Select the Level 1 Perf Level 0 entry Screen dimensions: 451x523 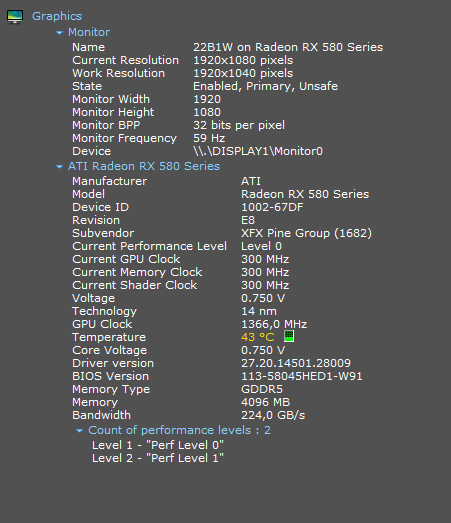[x=158, y=445]
